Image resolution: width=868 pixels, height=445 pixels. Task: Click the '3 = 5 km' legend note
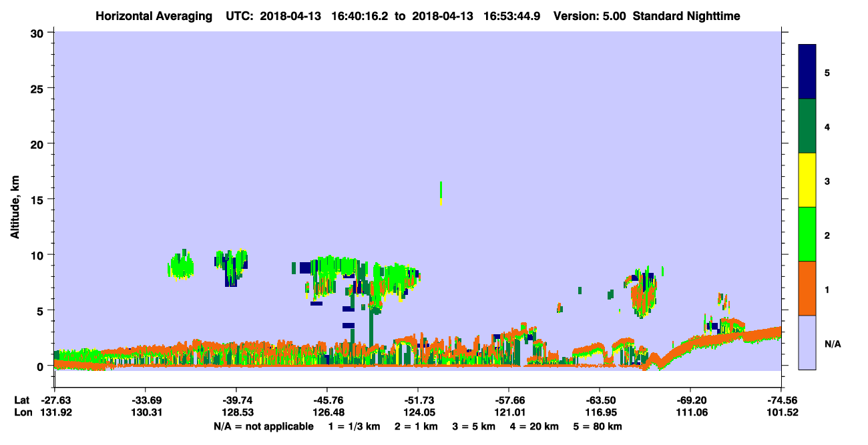tap(473, 426)
